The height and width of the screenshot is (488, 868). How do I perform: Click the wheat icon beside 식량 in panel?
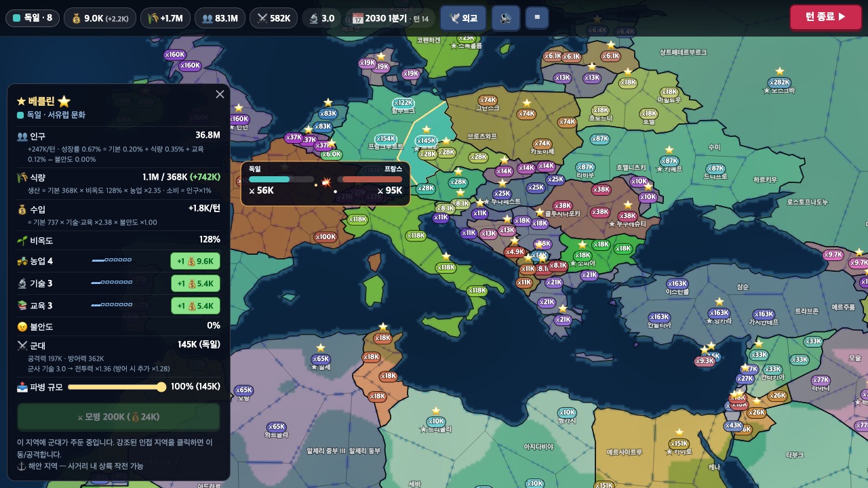22,178
